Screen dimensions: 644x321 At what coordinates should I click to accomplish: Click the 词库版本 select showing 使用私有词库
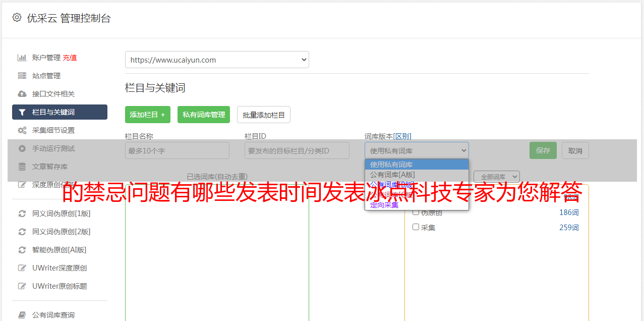(417, 150)
